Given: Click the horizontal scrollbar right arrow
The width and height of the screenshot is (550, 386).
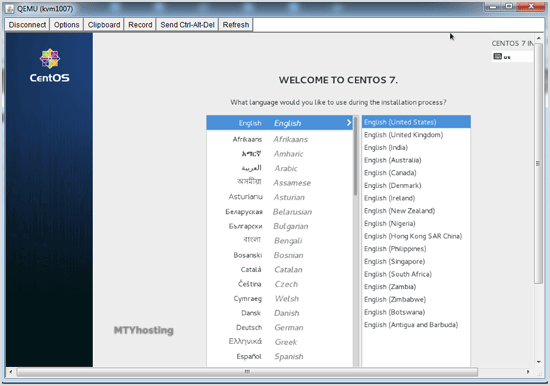Looking at the screenshot, I should pos(528,372).
